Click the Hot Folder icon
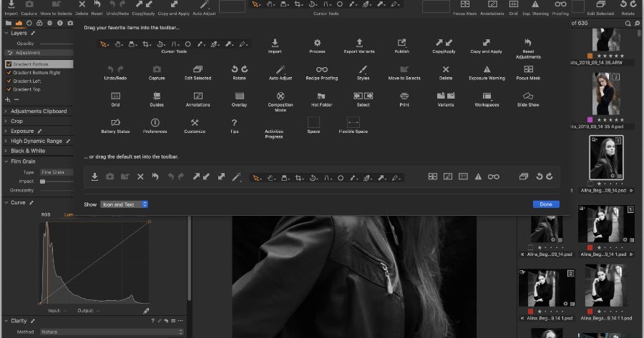The height and width of the screenshot is (338, 644). point(321,96)
